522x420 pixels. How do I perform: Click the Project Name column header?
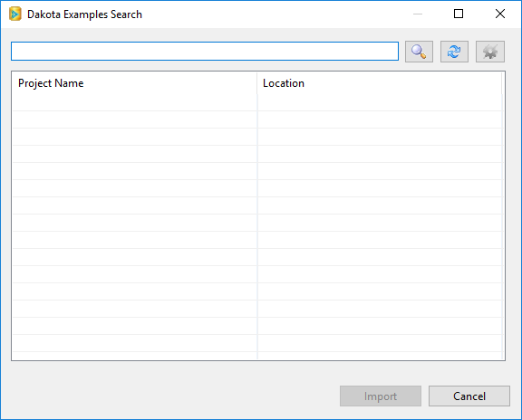coord(134,83)
